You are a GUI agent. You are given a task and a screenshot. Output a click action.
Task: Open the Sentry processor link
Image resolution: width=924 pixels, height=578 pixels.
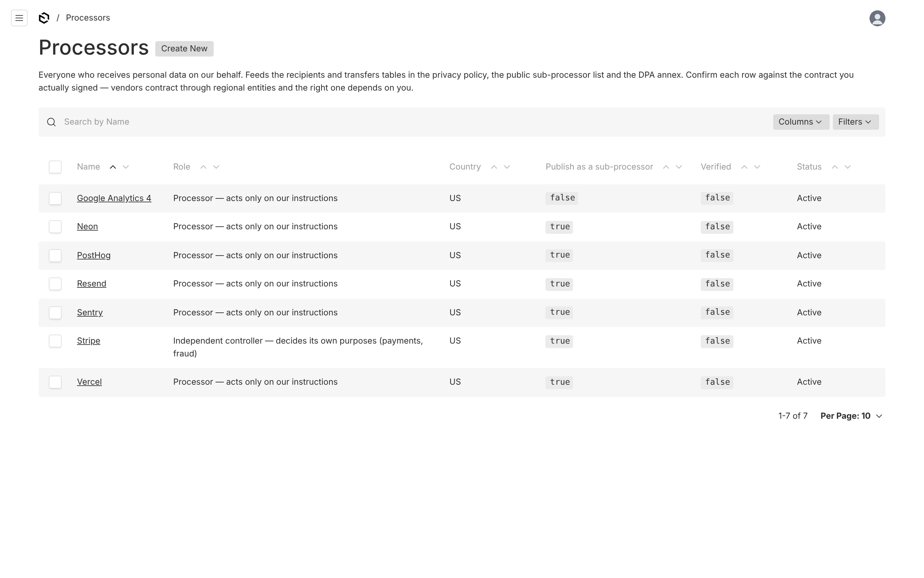90,313
